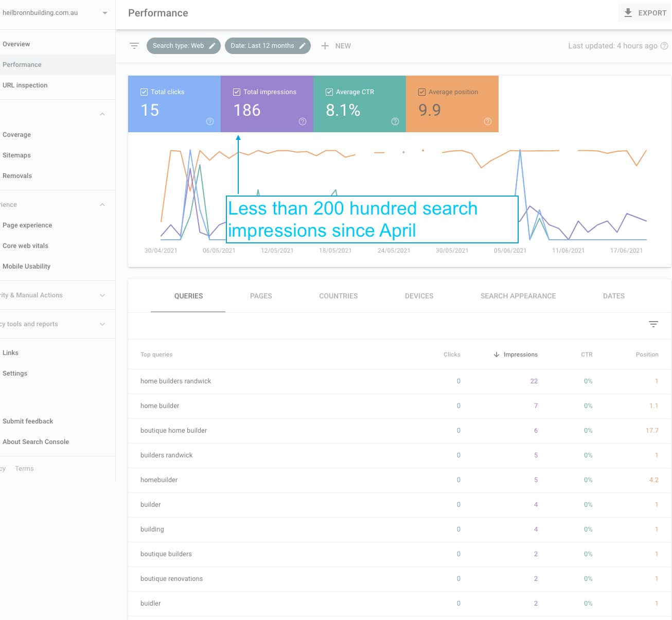Click the NEW filter button

click(x=336, y=46)
